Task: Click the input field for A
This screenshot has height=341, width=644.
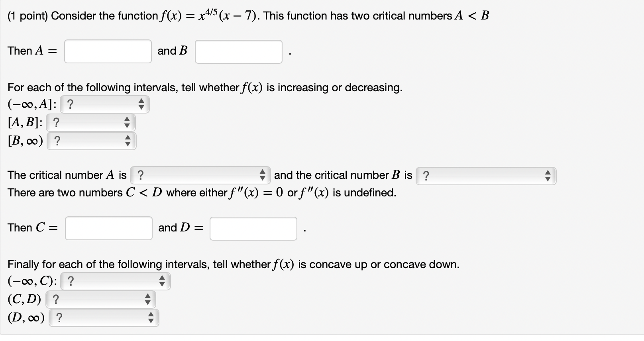Action: tap(108, 51)
